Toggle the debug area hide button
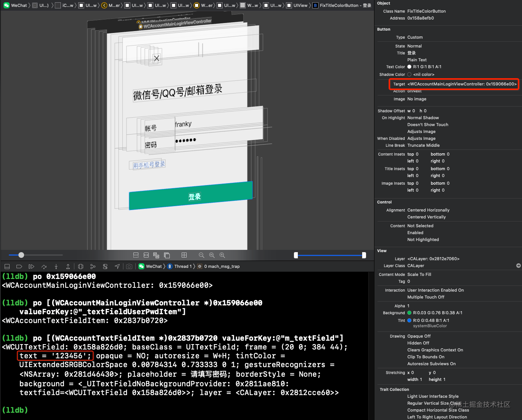This screenshot has width=522, height=420. [x=7, y=266]
